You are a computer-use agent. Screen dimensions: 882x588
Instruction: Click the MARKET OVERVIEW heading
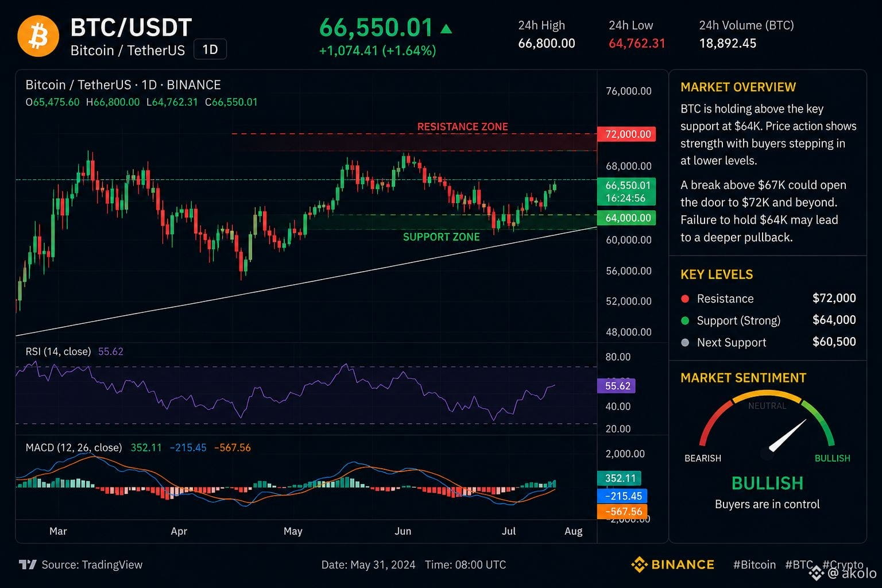(738, 87)
